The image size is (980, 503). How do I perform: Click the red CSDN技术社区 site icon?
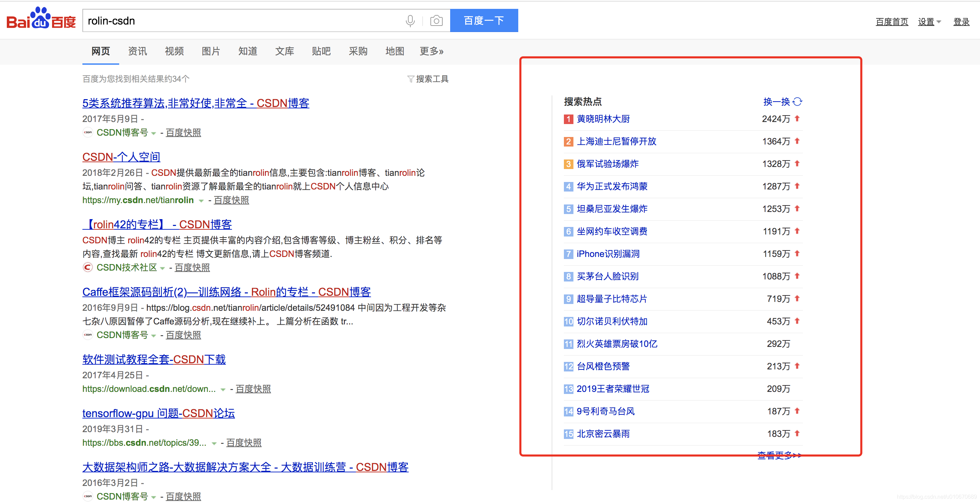tap(88, 267)
